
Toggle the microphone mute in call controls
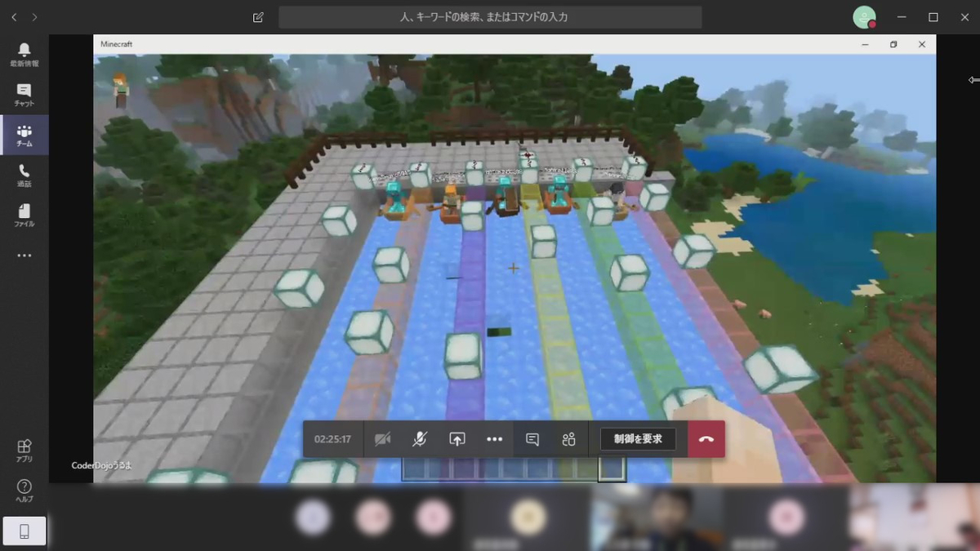click(x=419, y=439)
